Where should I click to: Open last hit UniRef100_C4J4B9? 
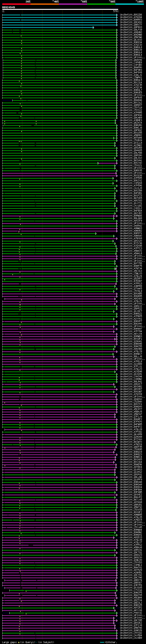click(131, 638)
